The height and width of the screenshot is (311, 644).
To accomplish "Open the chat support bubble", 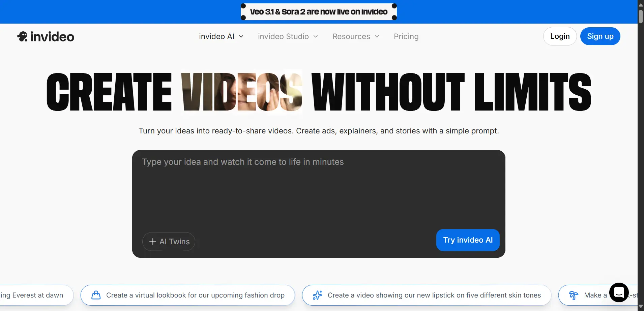I will pyautogui.click(x=619, y=292).
